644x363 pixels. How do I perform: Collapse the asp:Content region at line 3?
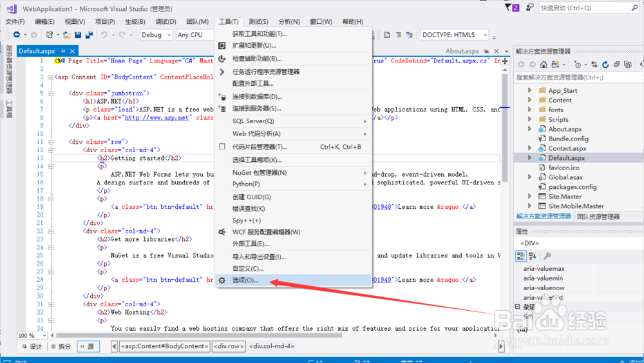coord(51,77)
